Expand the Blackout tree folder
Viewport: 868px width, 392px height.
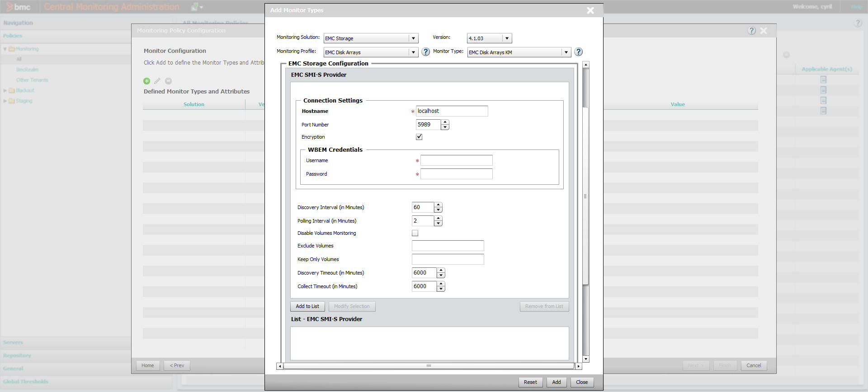pos(5,90)
